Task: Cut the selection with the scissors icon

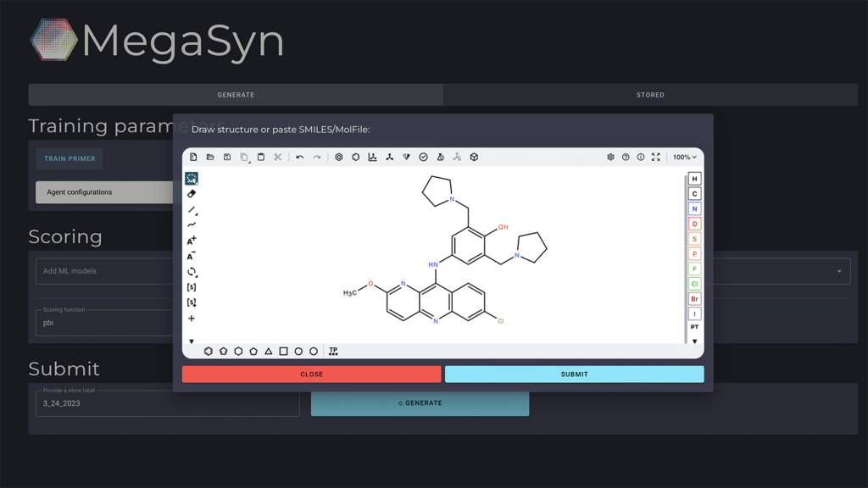Action: coord(278,157)
